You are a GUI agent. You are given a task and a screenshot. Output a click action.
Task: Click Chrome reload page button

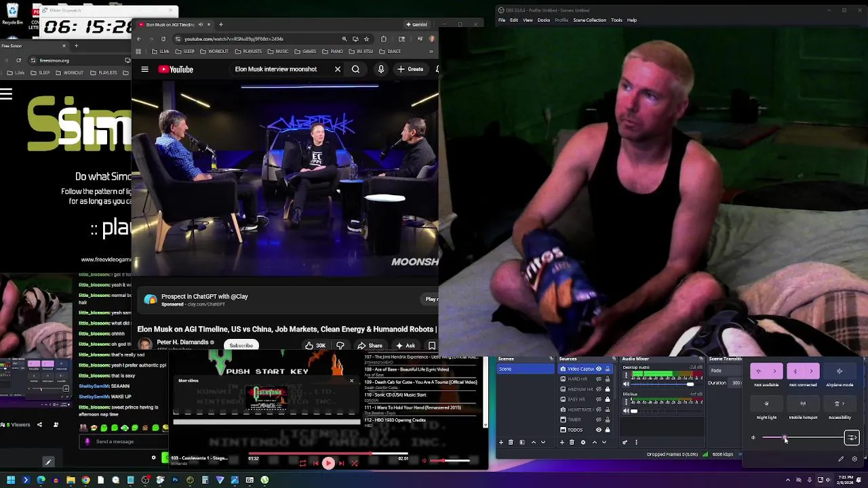[163, 39]
